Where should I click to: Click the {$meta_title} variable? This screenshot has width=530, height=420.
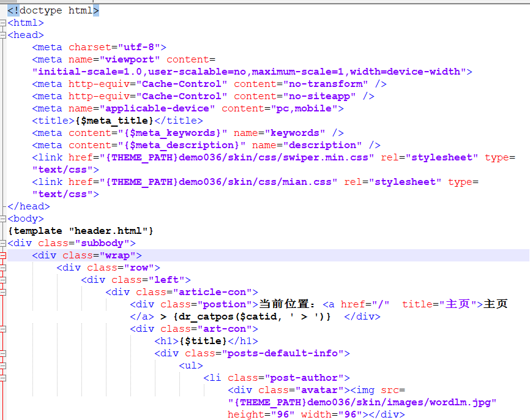point(114,121)
